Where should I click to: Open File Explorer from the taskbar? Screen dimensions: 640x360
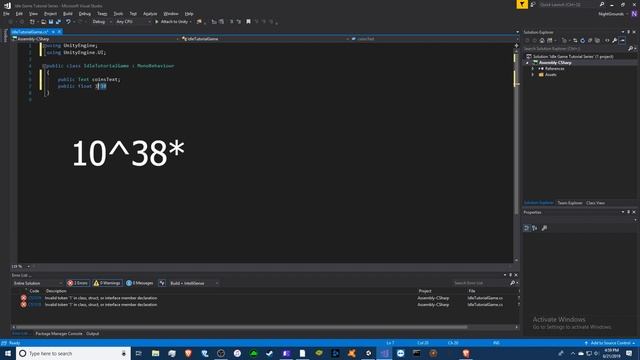(x=156, y=353)
